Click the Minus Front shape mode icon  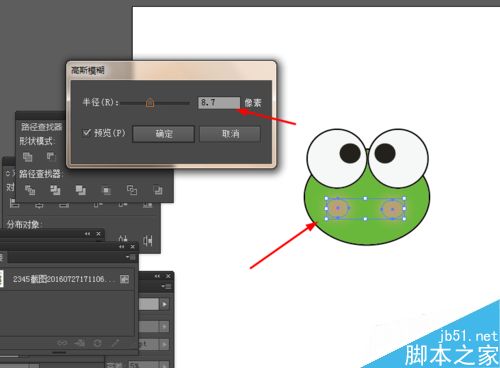point(51,156)
